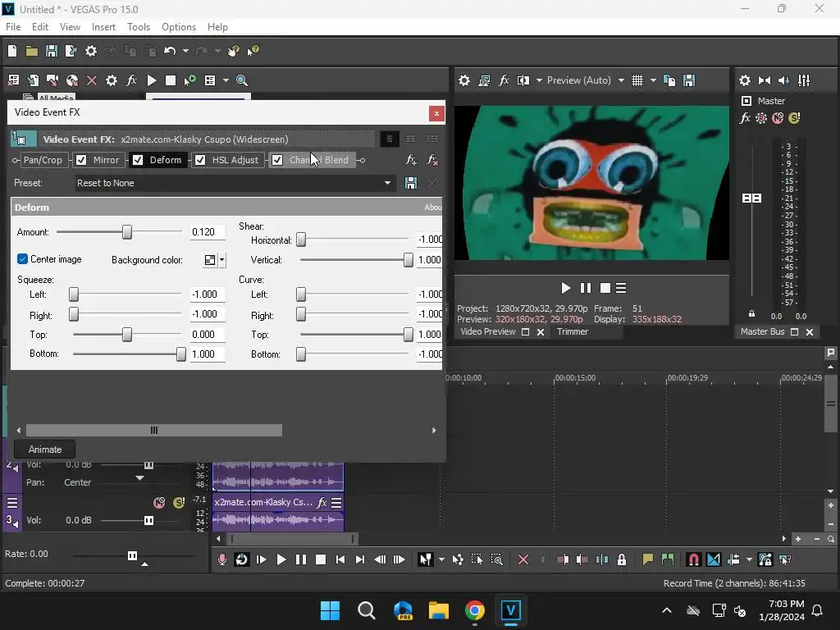This screenshot has width=840, height=630.
Task: Create a new project from the toolbar
Action: point(12,51)
